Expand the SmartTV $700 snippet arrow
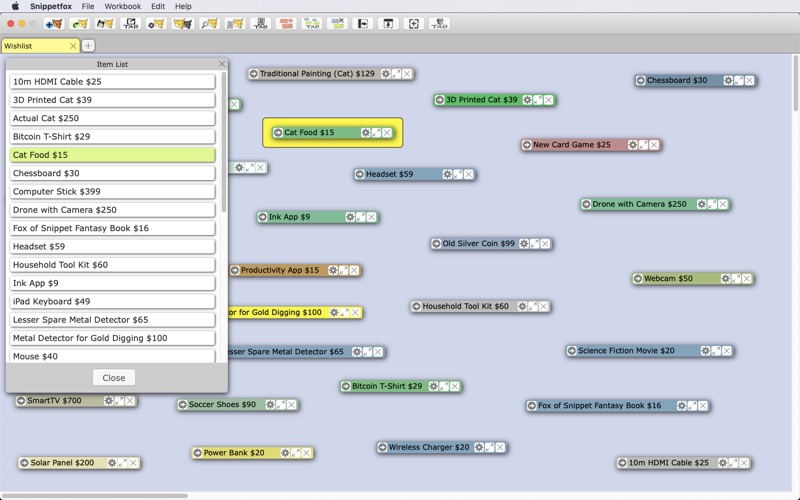800x500 pixels. coord(21,401)
